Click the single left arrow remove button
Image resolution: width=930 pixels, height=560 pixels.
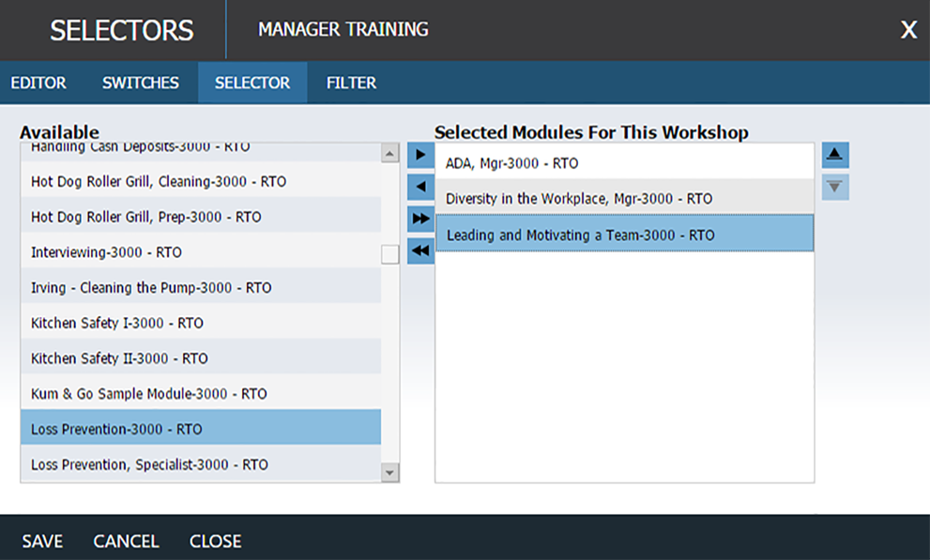(420, 187)
